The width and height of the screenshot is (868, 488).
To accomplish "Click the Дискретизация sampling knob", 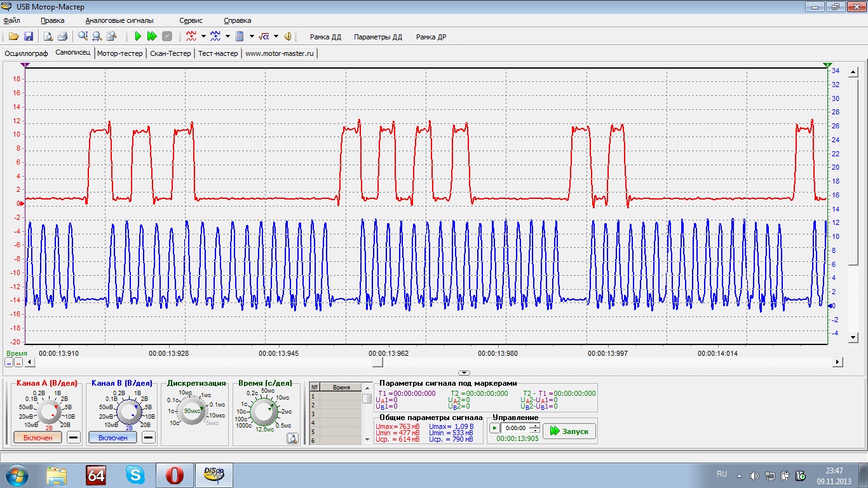I will [x=192, y=412].
